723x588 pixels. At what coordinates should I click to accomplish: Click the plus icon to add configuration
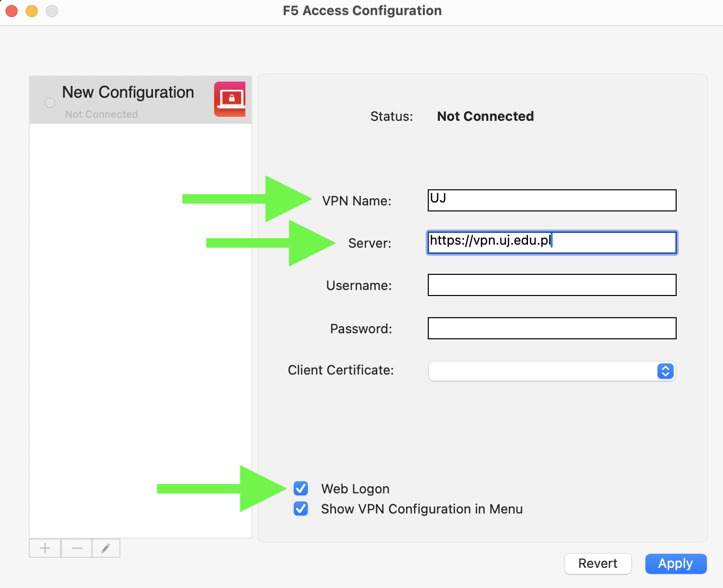coord(45,548)
